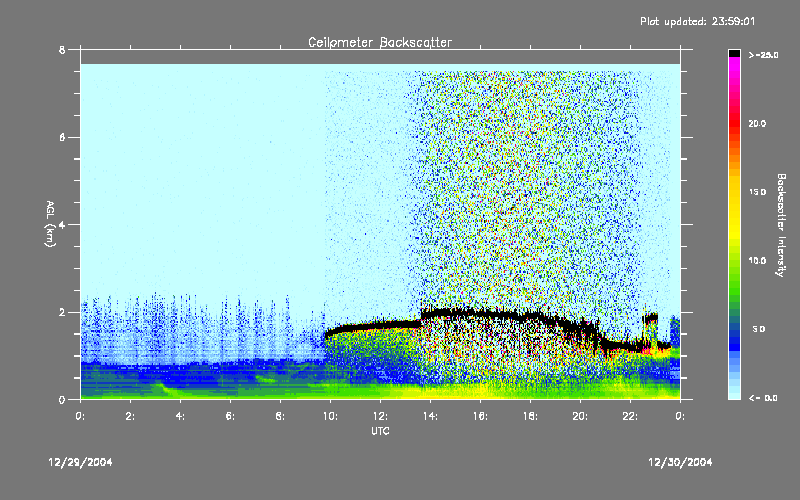Click the "2:" UTC hour tick label
The height and width of the screenshot is (500, 800).
tap(130, 416)
